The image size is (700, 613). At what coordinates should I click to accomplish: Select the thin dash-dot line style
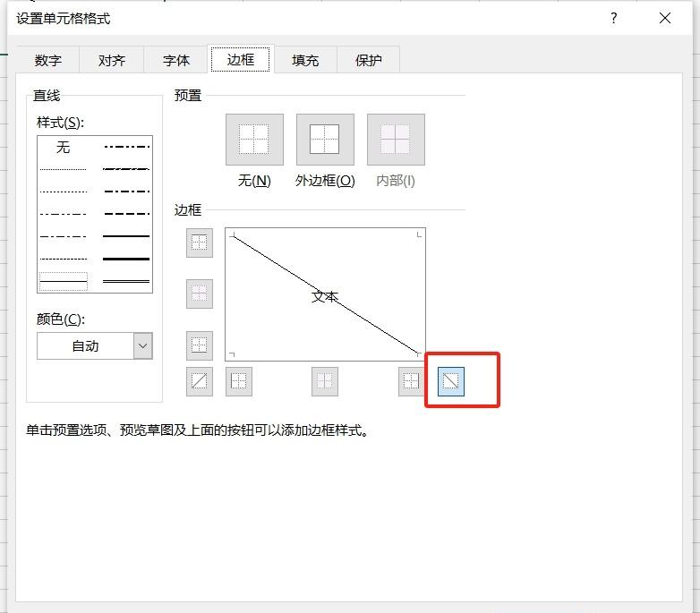(63, 236)
